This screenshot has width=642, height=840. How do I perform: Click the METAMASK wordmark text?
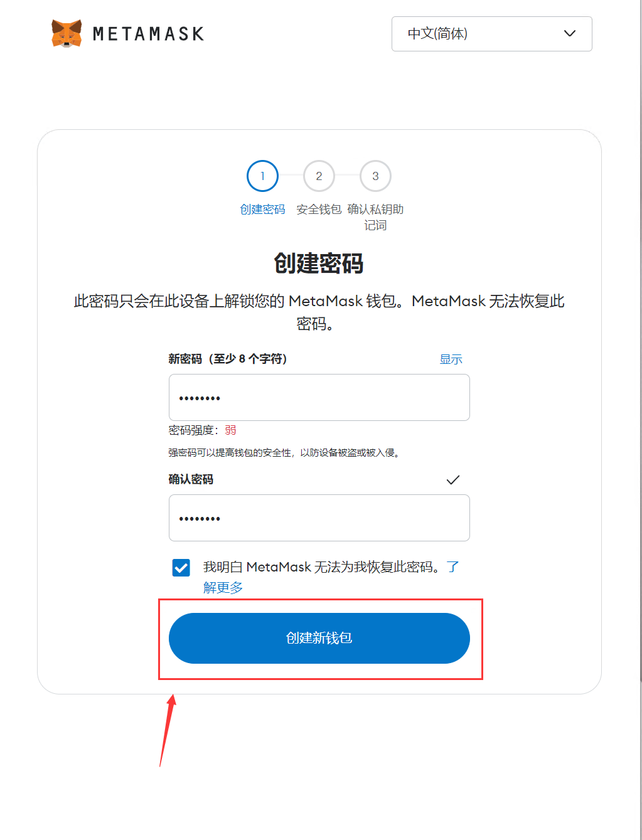tap(149, 34)
